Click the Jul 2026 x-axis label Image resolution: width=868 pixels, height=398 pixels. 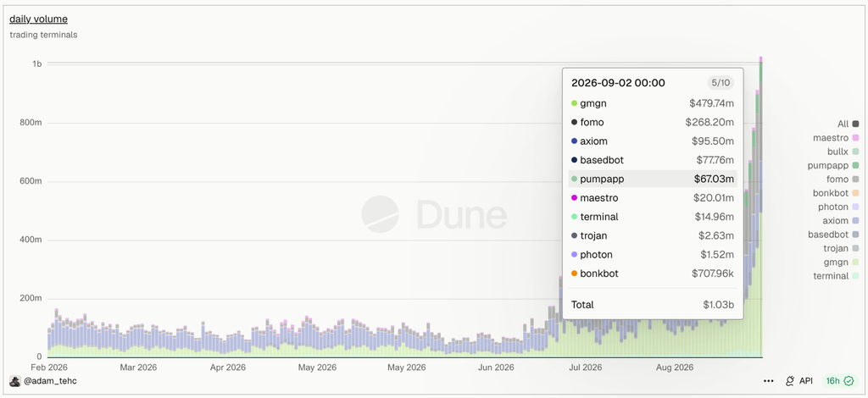586,368
